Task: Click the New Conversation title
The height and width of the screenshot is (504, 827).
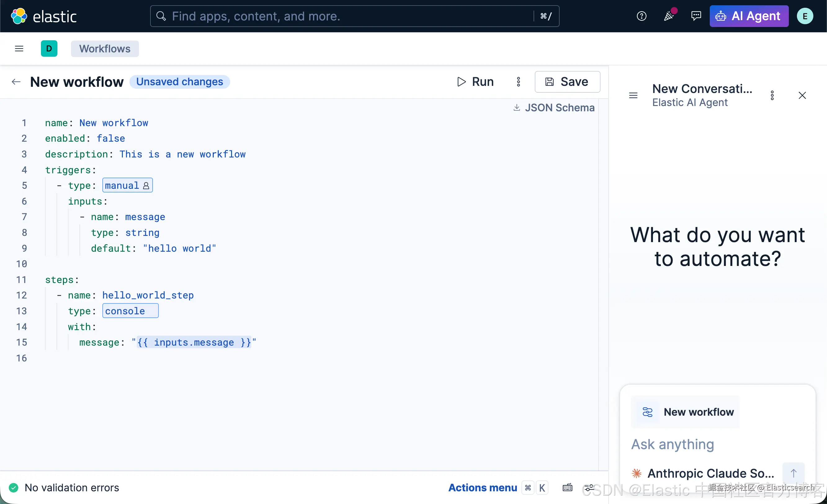Action: (x=702, y=89)
